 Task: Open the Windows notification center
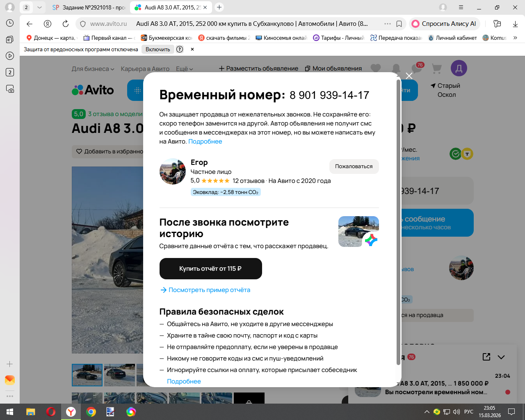pos(511,412)
